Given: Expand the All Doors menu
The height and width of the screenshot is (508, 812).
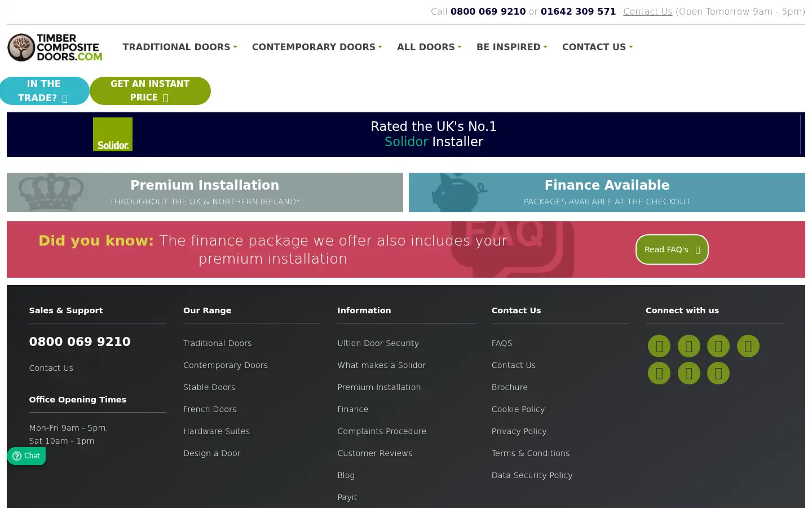Looking at the screenshot, I should (429, 47).
